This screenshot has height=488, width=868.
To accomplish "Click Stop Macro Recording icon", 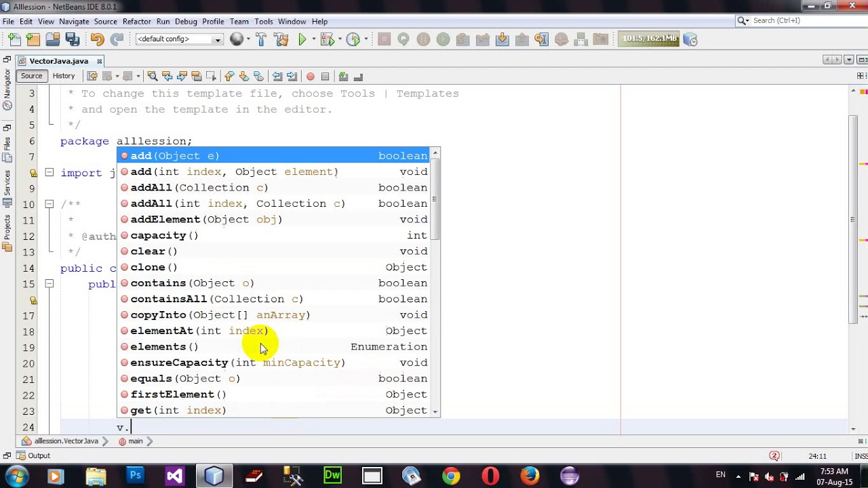I will tap(325, 76).
